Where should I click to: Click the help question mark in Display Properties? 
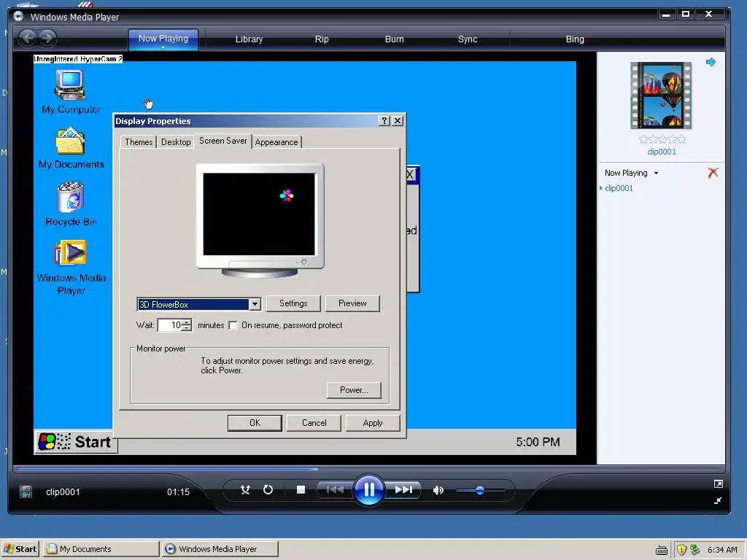pyautogui.click(x=384, y=121)
